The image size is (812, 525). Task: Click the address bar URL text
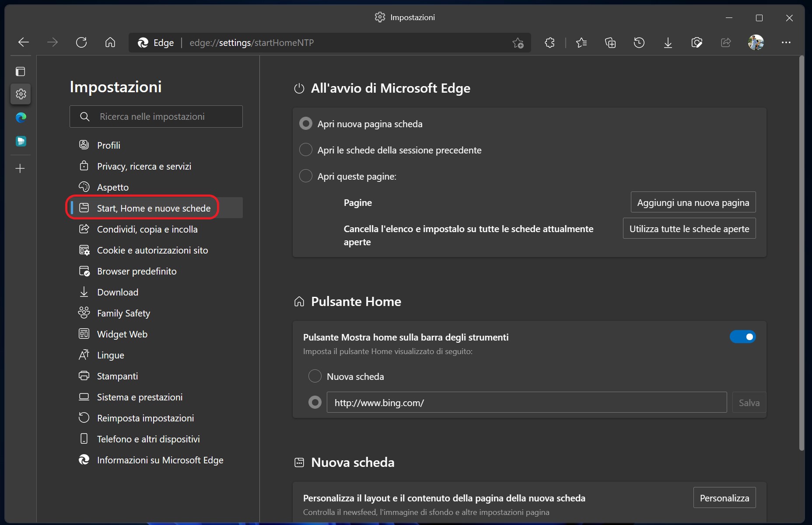click(252, 42)
